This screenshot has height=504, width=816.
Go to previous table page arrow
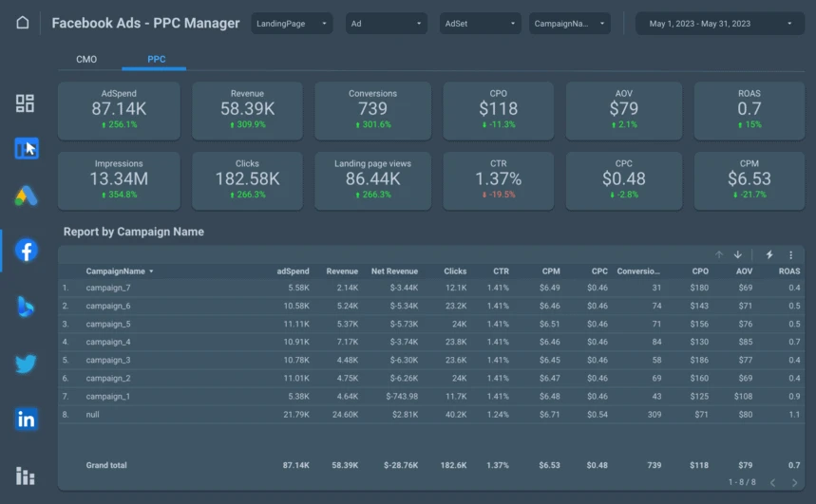pyautogui.click(x=773, y=483)
